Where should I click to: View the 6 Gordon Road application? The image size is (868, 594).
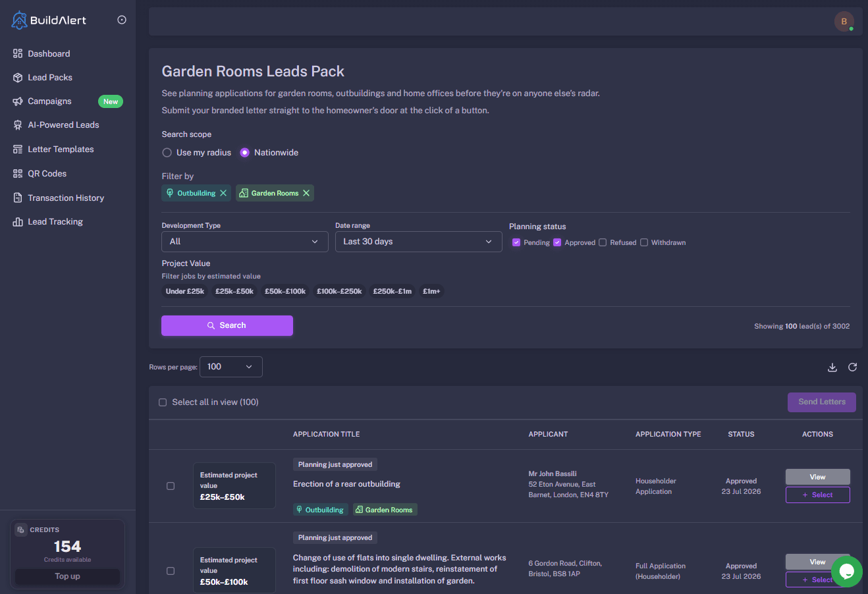click(818, 562)
